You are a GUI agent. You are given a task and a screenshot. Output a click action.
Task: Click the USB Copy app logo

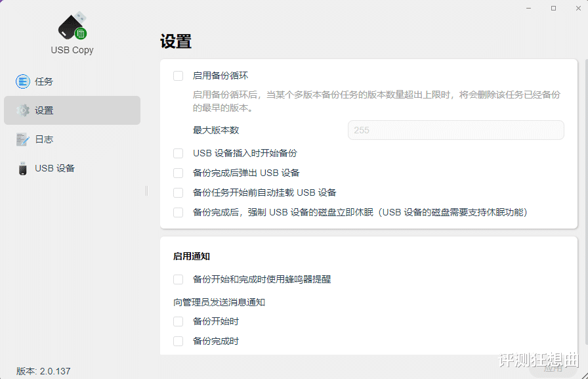coord(72,26)
